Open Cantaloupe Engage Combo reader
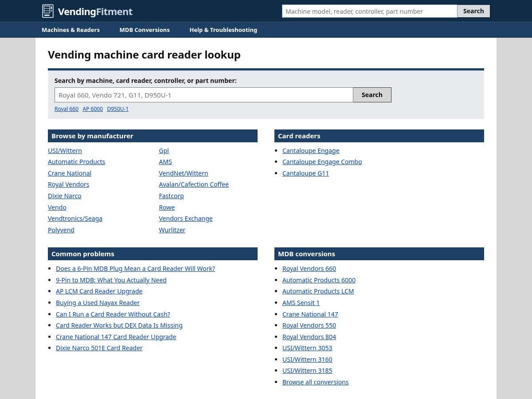This screenshot has width=532, height=399. [322, 162]
